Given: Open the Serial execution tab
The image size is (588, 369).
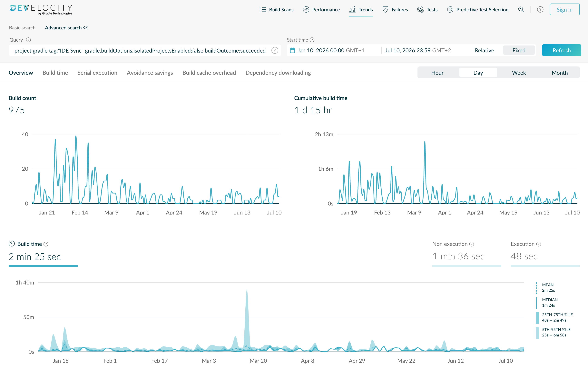Looking at the screenshot, I should [x=97, y=73].
